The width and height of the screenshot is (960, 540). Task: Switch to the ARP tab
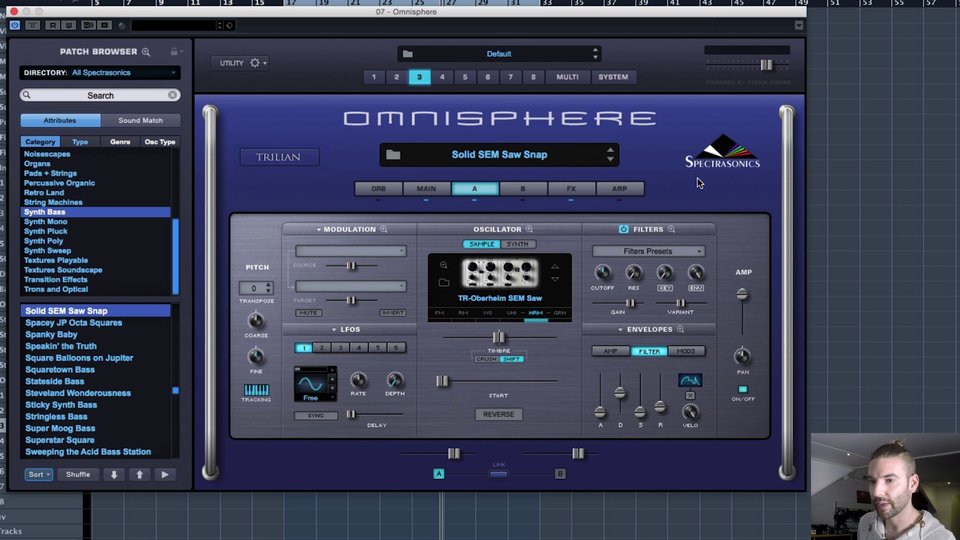(x=620, y=189)
